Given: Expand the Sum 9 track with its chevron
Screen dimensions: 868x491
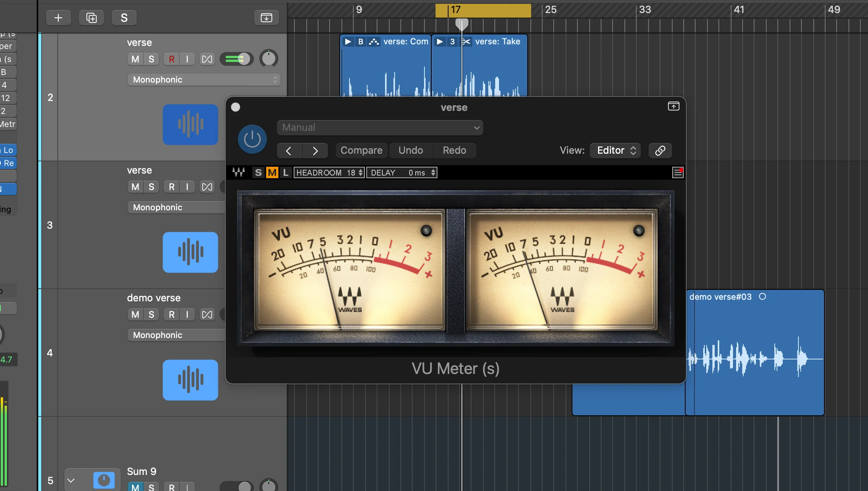Looking at the screenshot, I should tap(71, 480).
